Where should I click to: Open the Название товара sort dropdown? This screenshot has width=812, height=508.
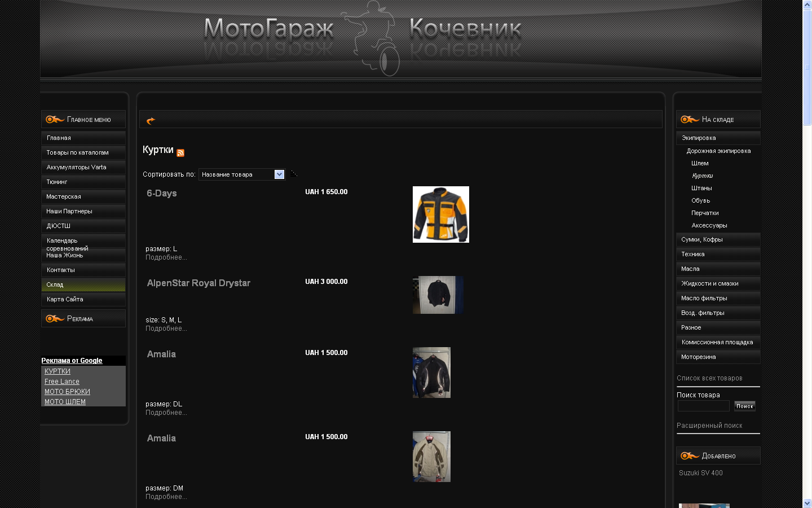tap(242, 174)
